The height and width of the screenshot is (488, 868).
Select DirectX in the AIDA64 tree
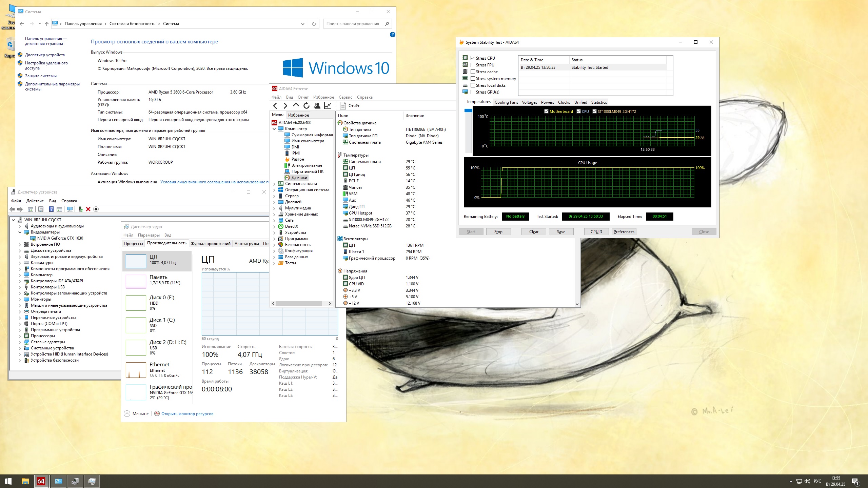click(291, 226)
